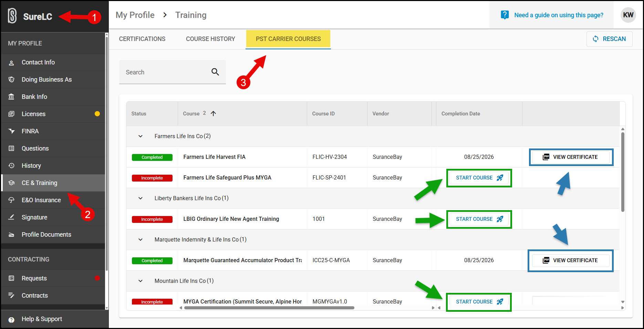Click My Profile breadcrumb
Viewport: 644px width, 329px height.
click(x=135, y=15)
